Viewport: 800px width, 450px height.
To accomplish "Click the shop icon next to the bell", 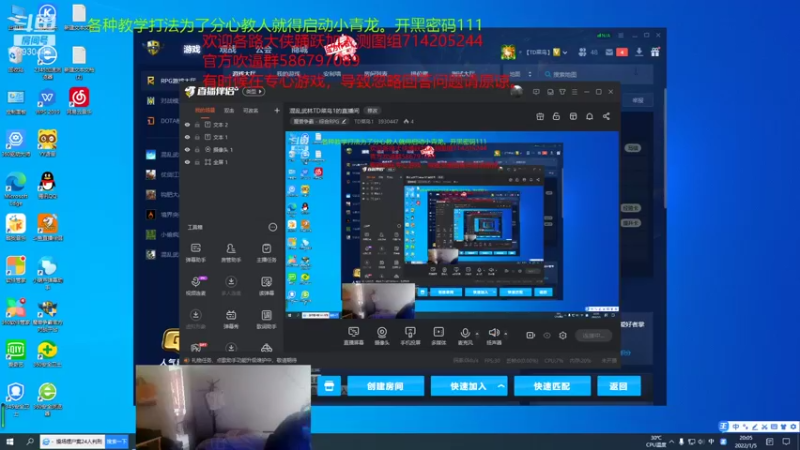I will [x=573, y=116].
